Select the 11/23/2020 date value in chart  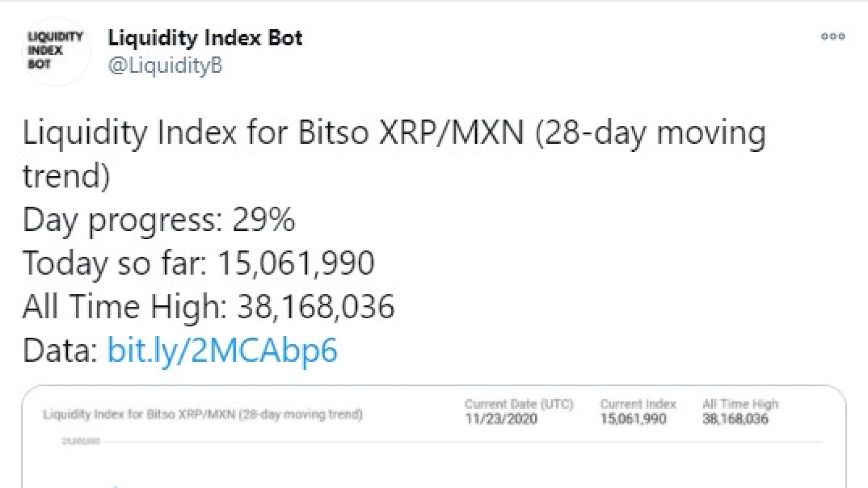[x=501, y=419]
